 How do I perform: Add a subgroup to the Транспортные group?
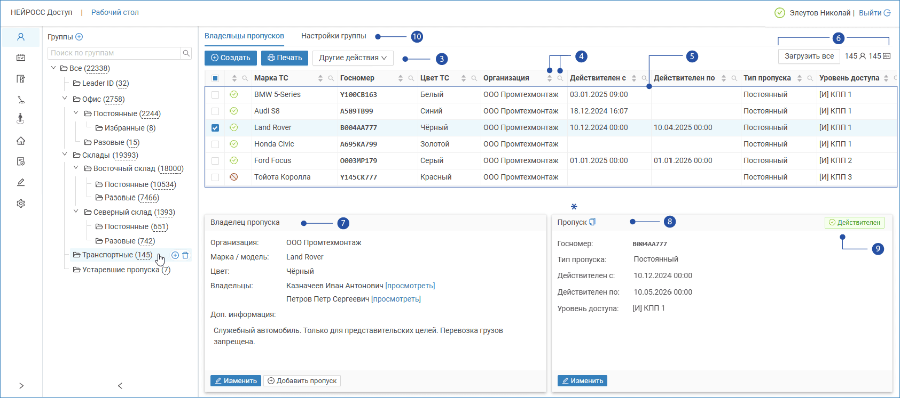175,255
